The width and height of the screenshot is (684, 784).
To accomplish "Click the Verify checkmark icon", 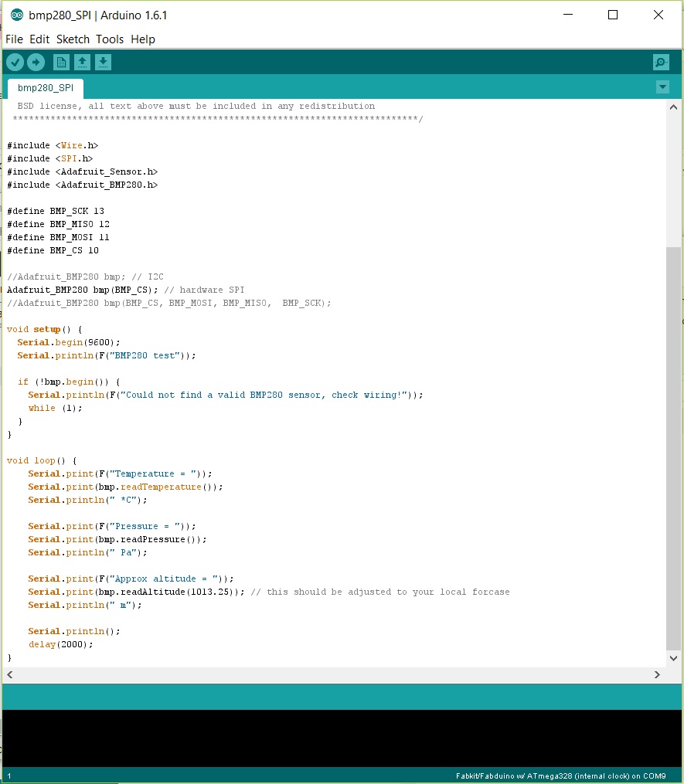I will (x=15, y=62).
